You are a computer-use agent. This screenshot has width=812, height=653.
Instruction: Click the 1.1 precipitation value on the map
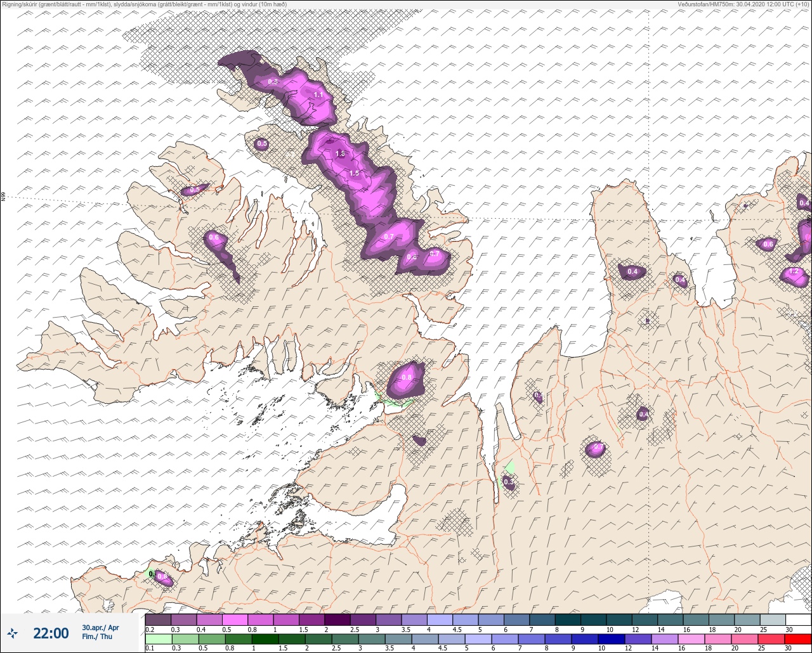[x=318, y=94]
